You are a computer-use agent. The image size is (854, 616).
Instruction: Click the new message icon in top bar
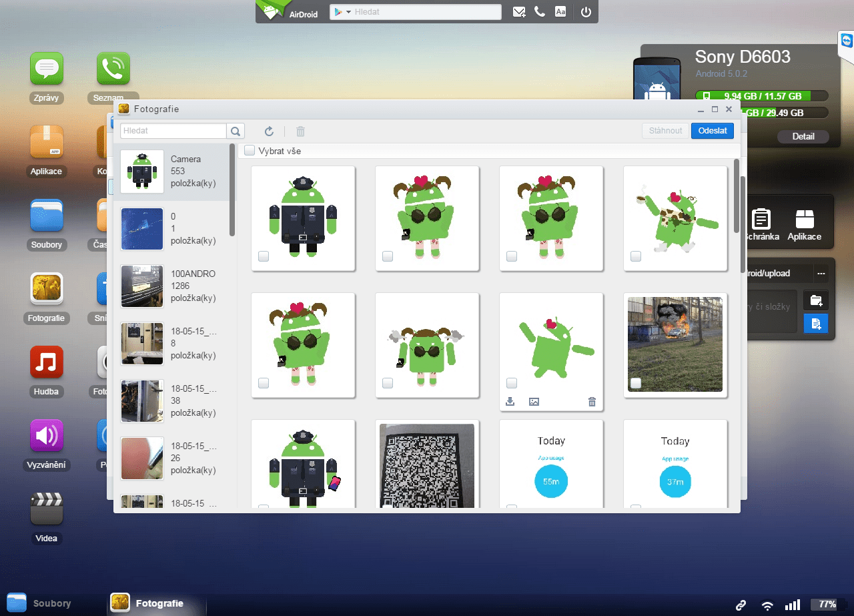click(x=519, y=12)
